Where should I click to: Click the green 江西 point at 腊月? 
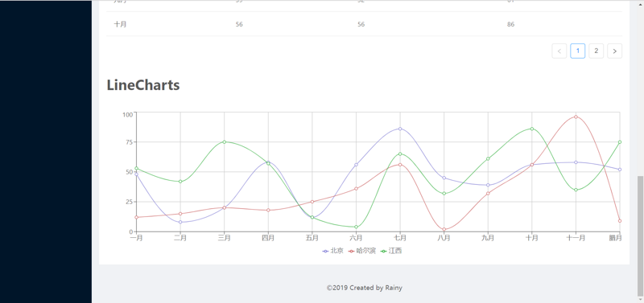[x=620, y=142]
